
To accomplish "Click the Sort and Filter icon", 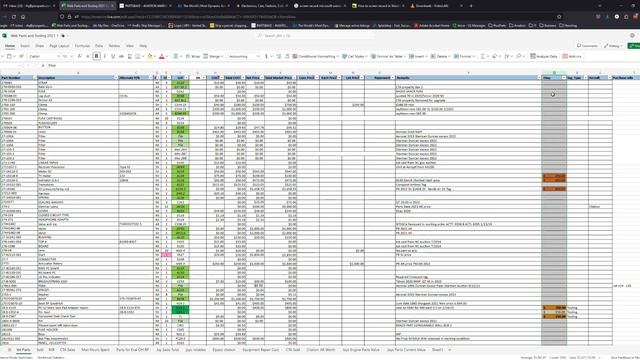I will (508, 56).
